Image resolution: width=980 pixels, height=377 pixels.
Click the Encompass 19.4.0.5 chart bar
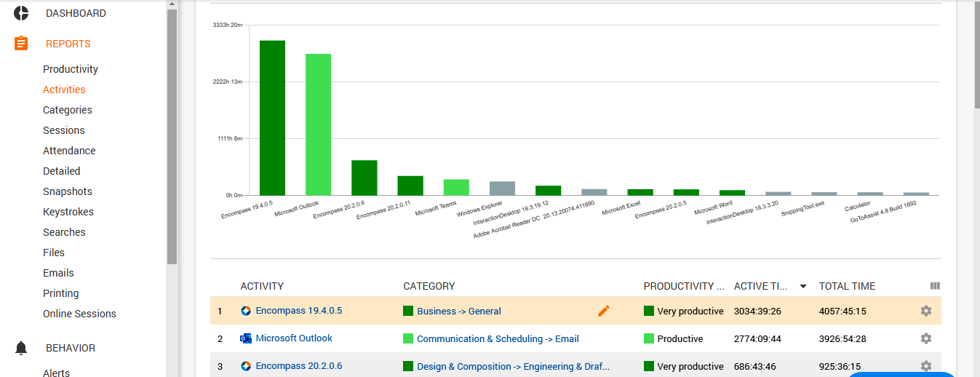pos(273,118)
